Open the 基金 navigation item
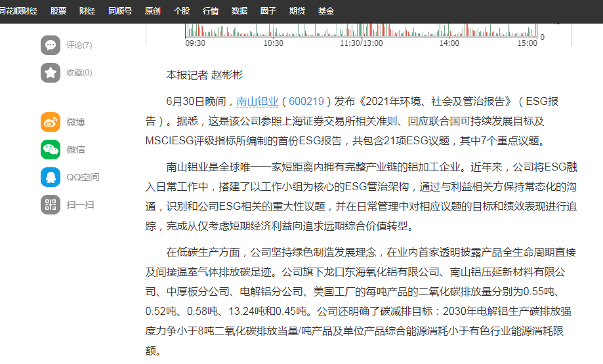Image resolution: width=603 pixels, height=364 pixels. pos(326,11)
